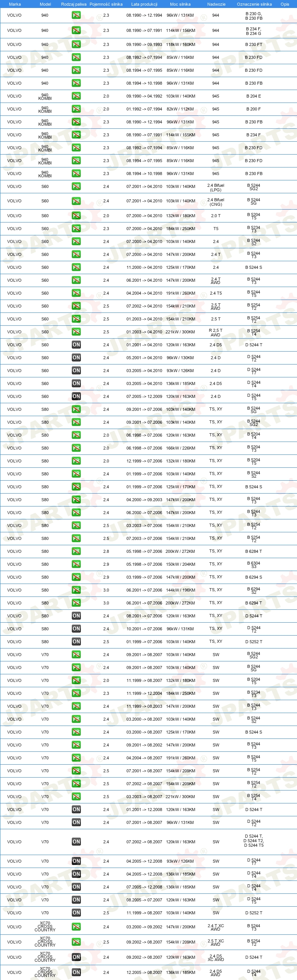Select petrol icon in S80 B 6304 S3 row
This screenshot has height=980, width=297.
[76, 564]
